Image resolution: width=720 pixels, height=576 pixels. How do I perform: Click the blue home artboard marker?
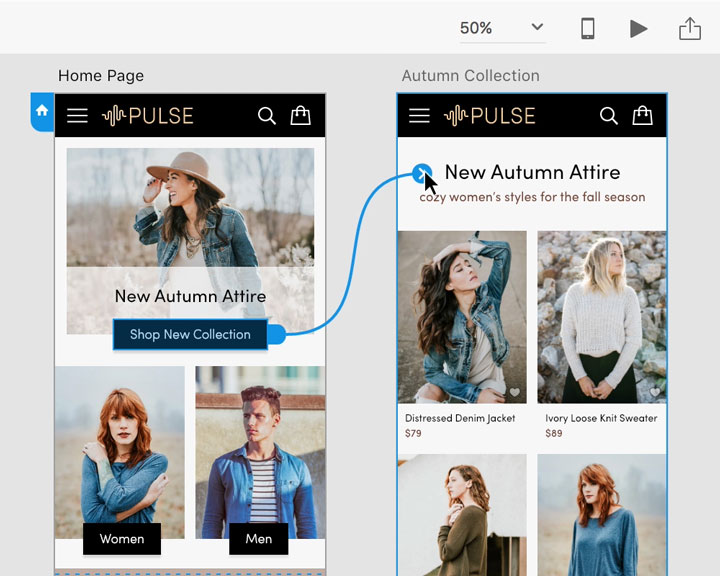(42, 111)
